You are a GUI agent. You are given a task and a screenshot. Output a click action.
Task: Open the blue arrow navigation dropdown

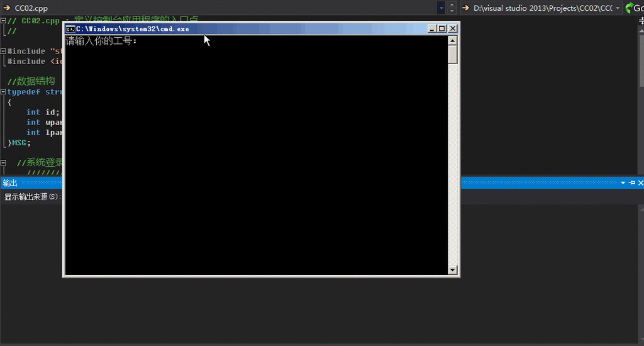tap(442, 8)
